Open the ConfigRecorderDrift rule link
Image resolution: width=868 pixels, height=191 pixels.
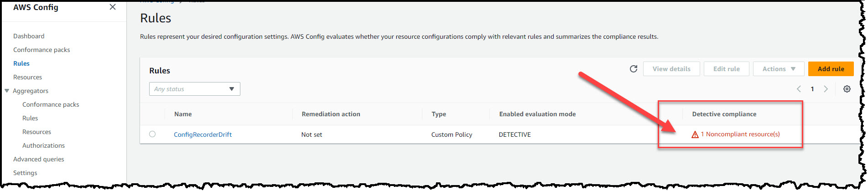pyautogui.click(x=203, y=134)
